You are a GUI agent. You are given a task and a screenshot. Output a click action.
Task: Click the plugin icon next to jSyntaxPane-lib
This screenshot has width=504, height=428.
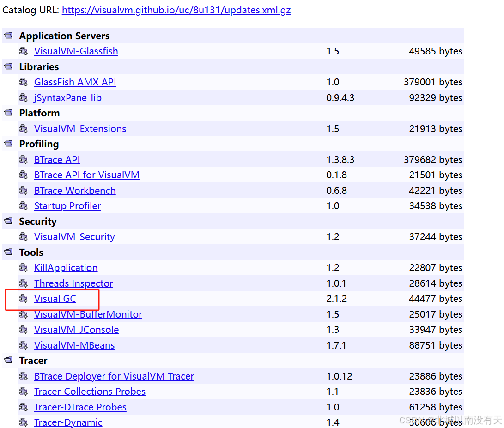24,97
